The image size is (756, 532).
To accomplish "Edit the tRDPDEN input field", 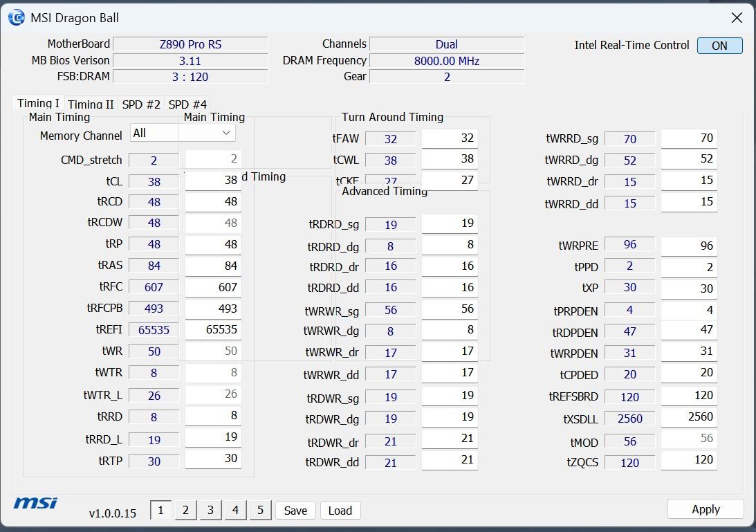I will pos(689,330).
